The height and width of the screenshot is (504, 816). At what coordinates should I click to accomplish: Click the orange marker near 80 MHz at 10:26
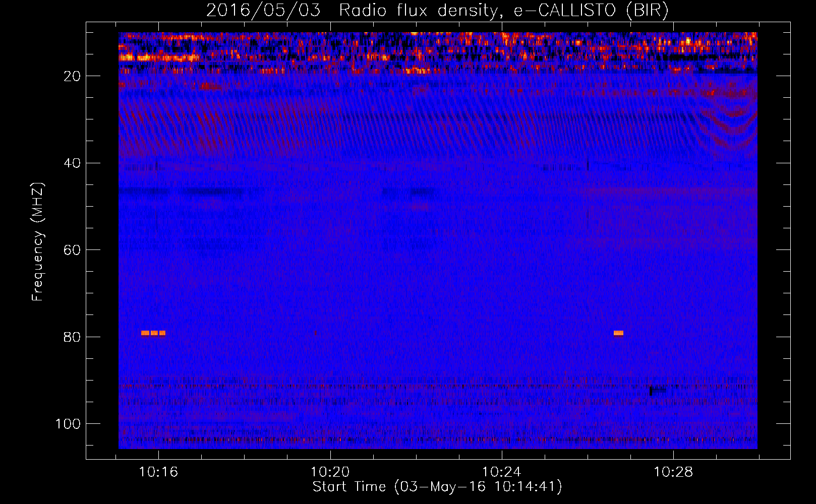619,333
